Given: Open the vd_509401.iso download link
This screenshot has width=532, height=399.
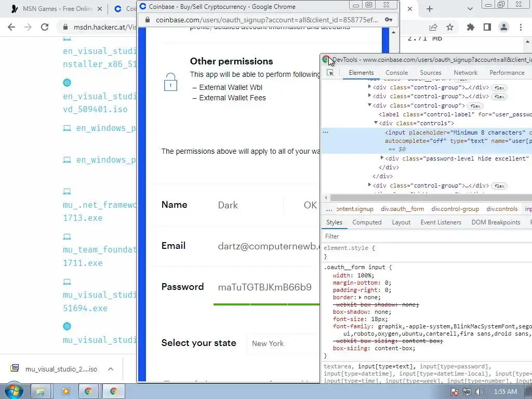Looking at the screenshot, I should click(x=96, y=109).
